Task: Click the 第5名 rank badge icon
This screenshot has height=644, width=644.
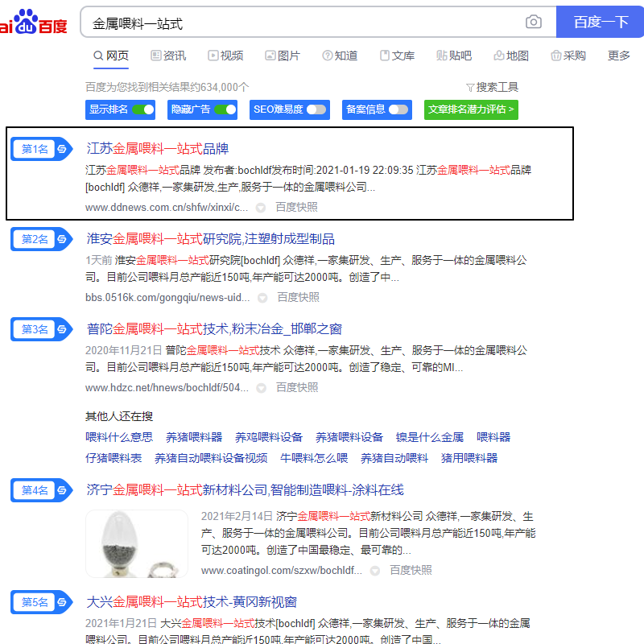Action: (x=42, y=602)
